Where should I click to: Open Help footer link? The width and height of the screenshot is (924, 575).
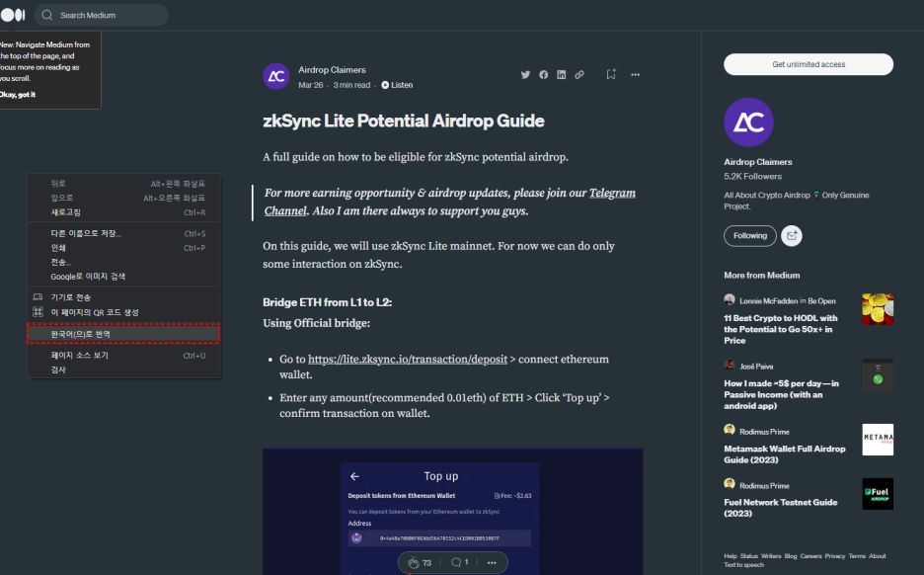731,556
